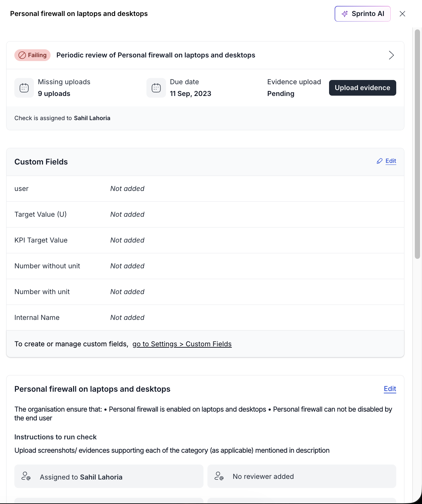Click the Due date calendar icon
The image size is (422, 504).
pos(156,88)
